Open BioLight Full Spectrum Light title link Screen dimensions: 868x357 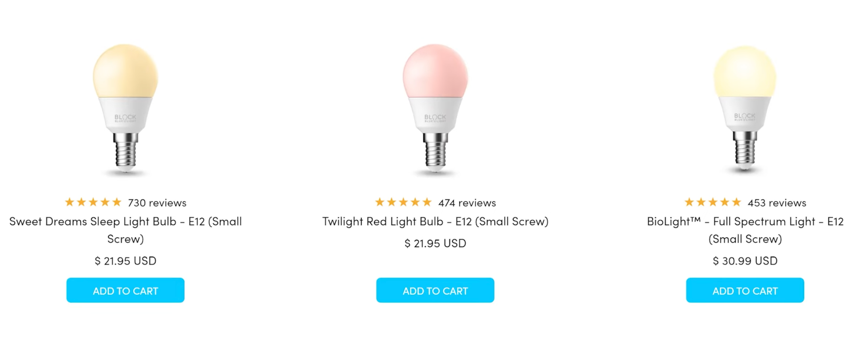[x=745, y=230]
